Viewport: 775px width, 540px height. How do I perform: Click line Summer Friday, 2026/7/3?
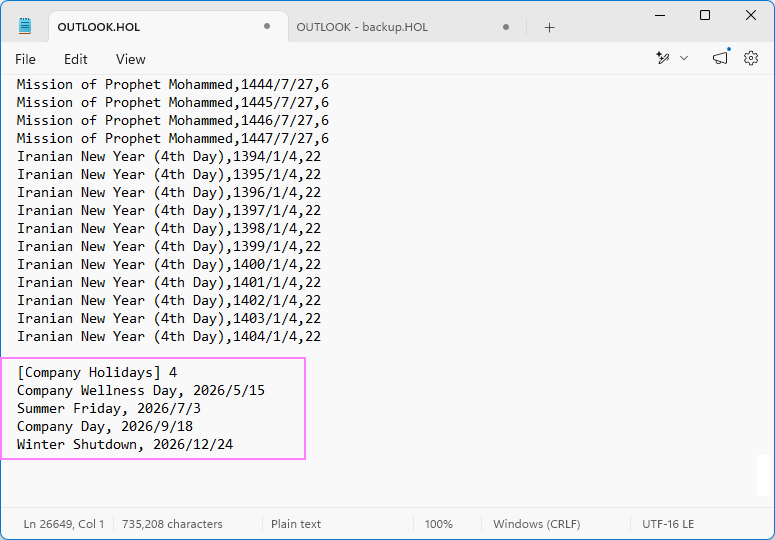pyautogui.click(x=109, y=409)
